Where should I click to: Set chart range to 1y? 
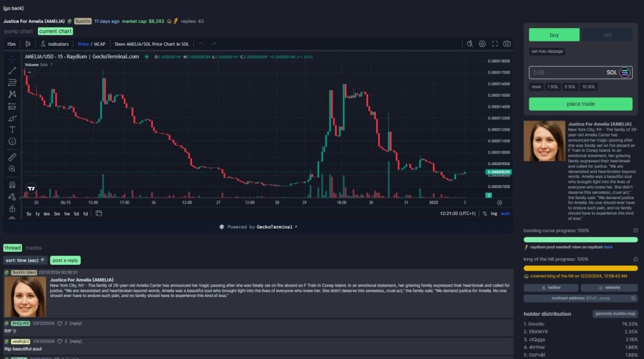pos(37,214)
